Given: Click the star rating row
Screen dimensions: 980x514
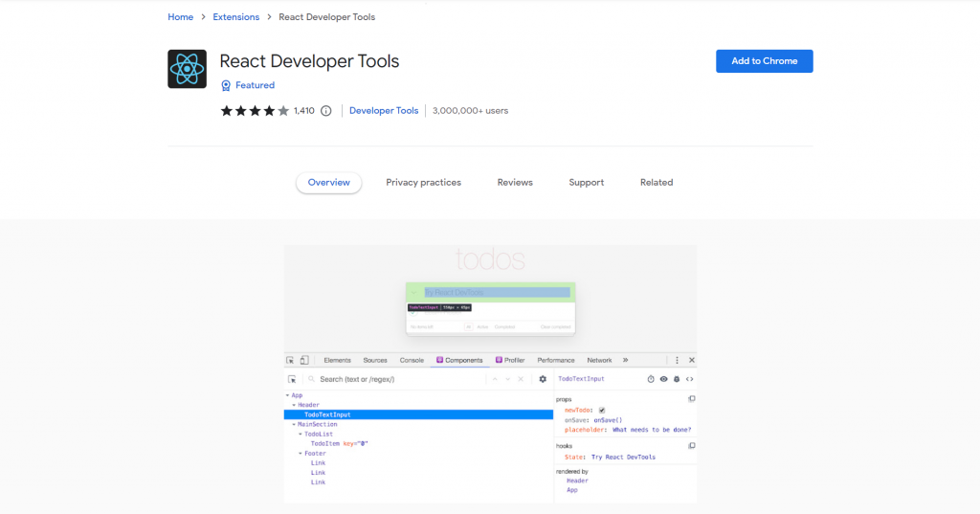Looking at the screenshot, I should 255,111.
